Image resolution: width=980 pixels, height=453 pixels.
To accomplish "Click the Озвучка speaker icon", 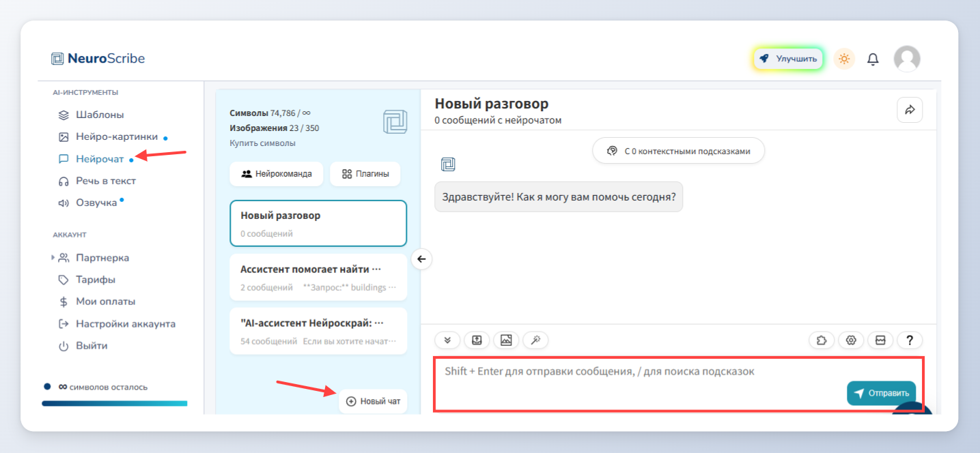I will [64, 203].
